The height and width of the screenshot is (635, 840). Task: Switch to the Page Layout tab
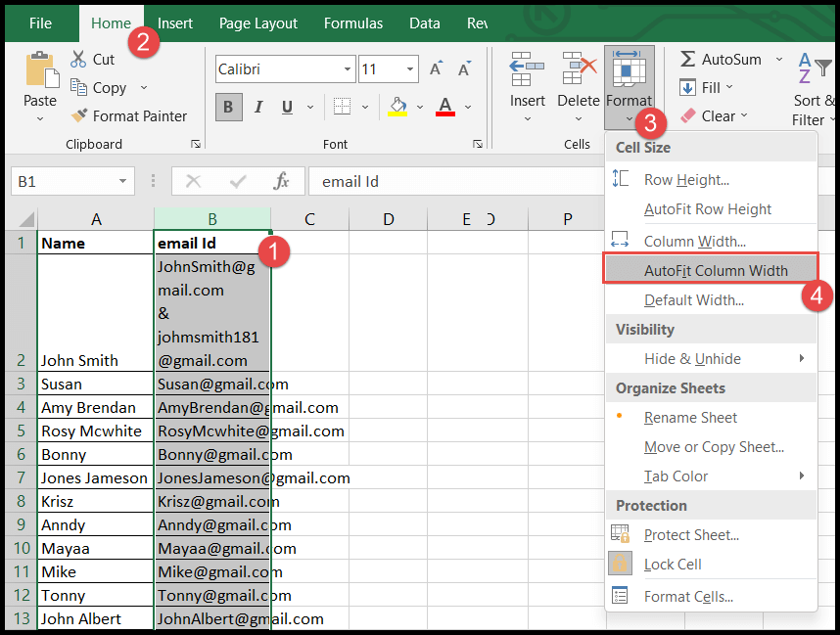258,23
